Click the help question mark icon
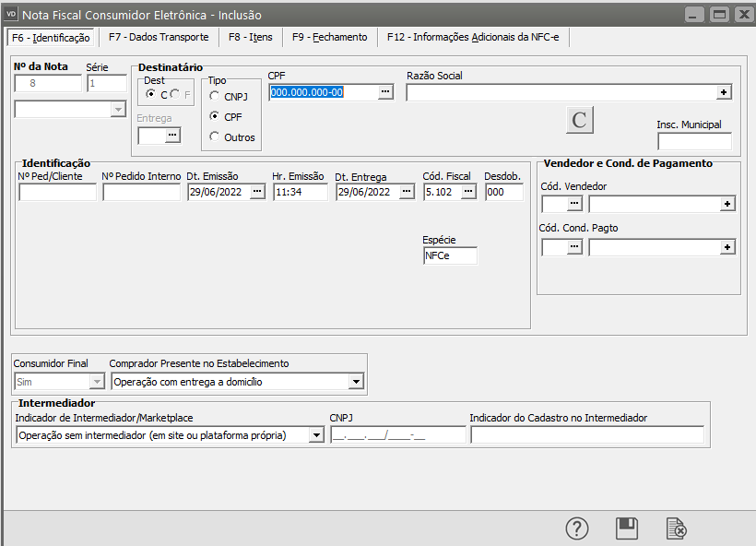 coord(577,528)
